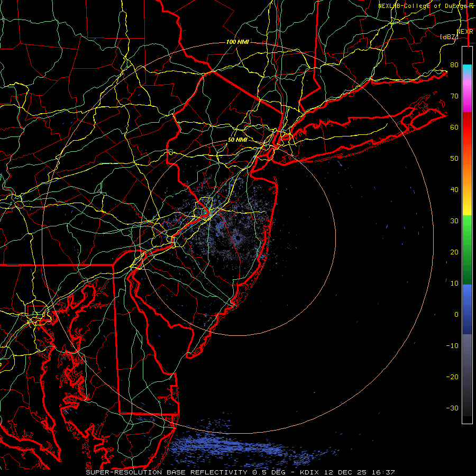
Task: Click the "100 NMI" range ring label
Action: pyautogui.click(x=237, y=42)
